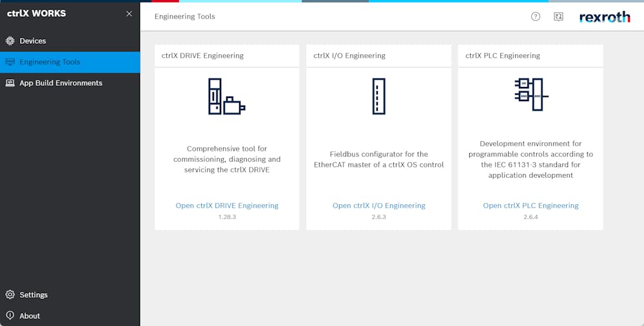
Task: Click version number 1.28.3
Action: (227, 216)
